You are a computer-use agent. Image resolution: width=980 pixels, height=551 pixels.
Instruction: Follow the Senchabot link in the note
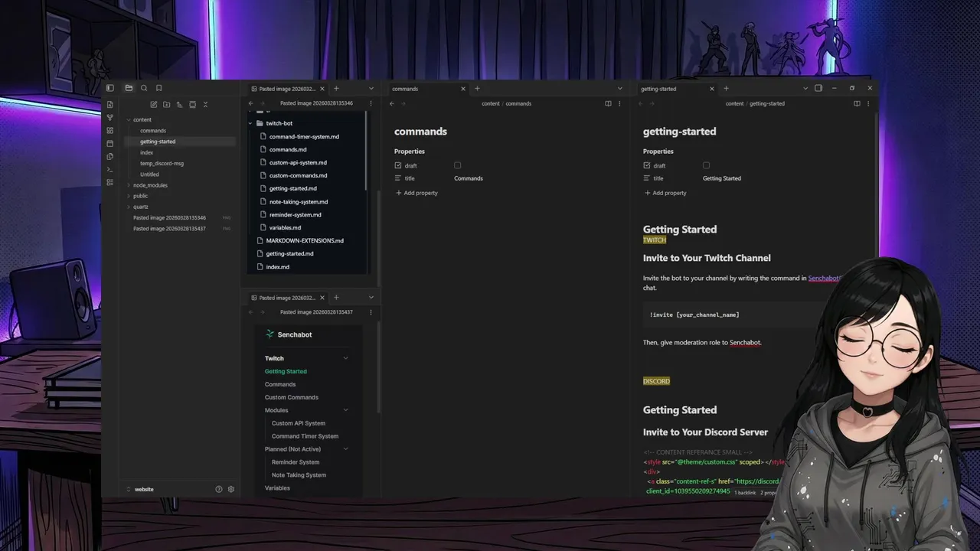click(x=824, y=278)
